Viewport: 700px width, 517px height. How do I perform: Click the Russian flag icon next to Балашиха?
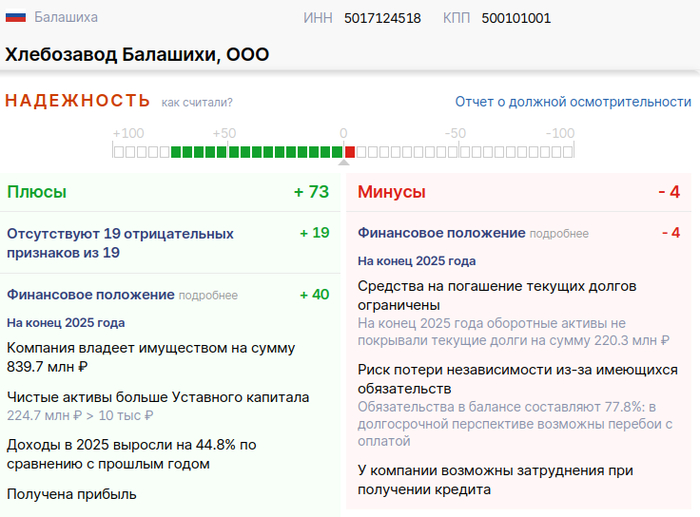16,17
